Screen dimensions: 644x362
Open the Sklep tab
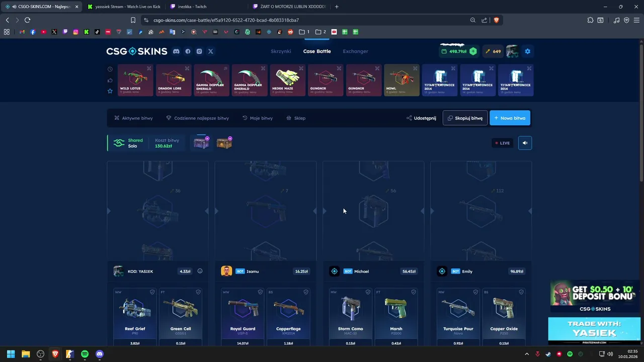coord(296,118)
